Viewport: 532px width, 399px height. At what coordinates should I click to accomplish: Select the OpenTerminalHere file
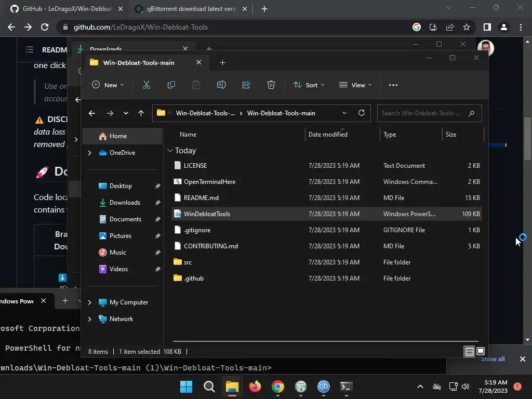326,182
